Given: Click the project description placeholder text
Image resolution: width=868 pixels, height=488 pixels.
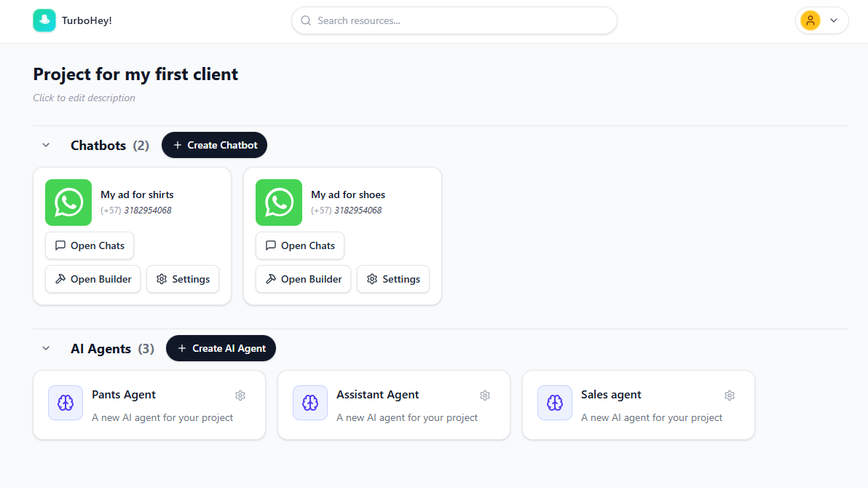Looking at the screenshot, I should 84,98.
